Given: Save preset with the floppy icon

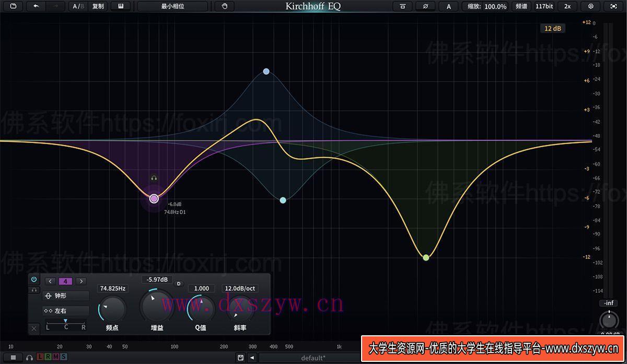Looking at the screenshot, I should pyautogui.click(x=240, y=358).
